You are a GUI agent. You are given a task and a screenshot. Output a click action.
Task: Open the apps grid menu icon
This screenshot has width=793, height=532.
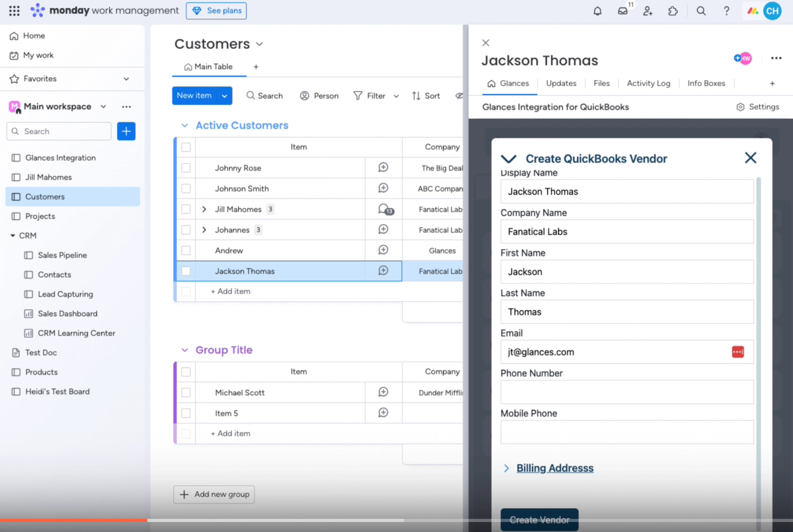click(x=14, y=11)
